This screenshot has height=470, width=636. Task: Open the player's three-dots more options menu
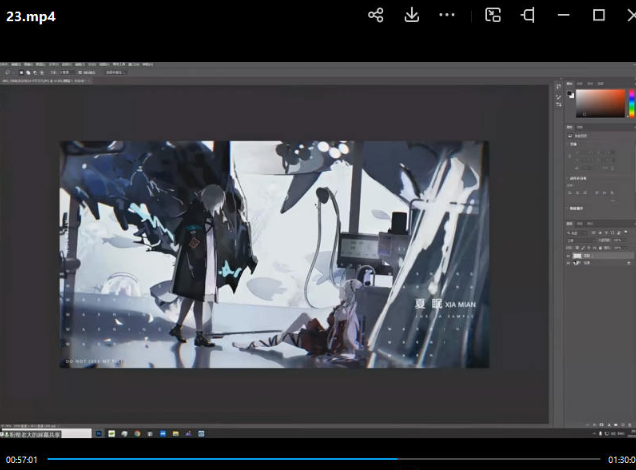(447, 15)
